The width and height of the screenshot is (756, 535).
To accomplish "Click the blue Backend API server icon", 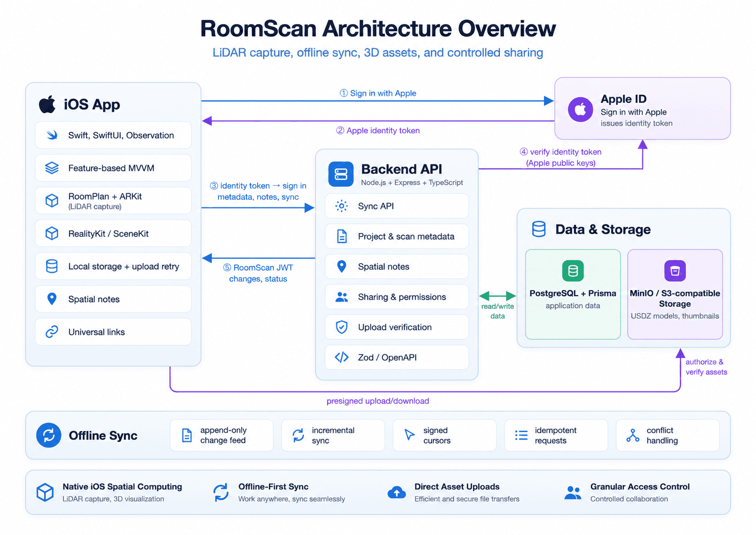I will coord(341,174).
